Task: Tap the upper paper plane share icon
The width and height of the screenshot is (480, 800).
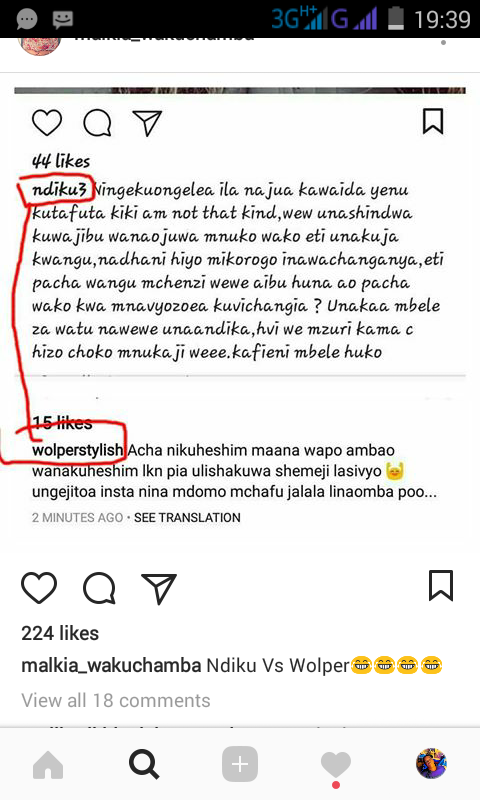Action: point(147,123)
